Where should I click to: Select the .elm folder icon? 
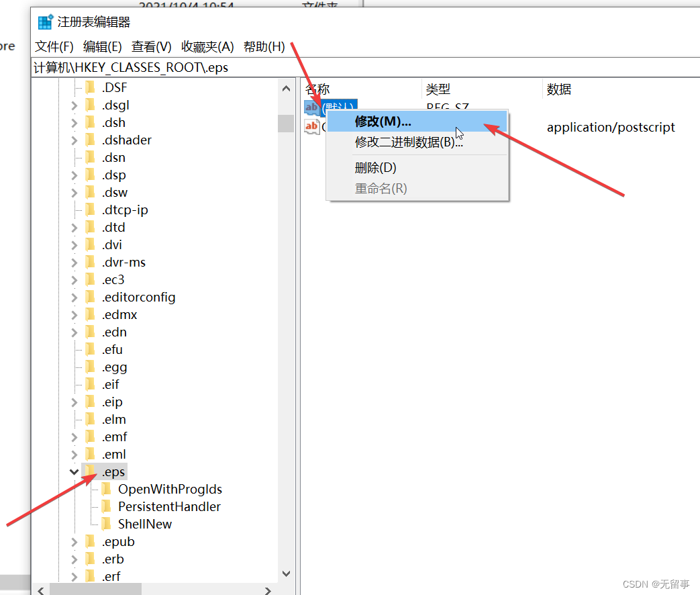pyautogui.click(x=90, y=420)
